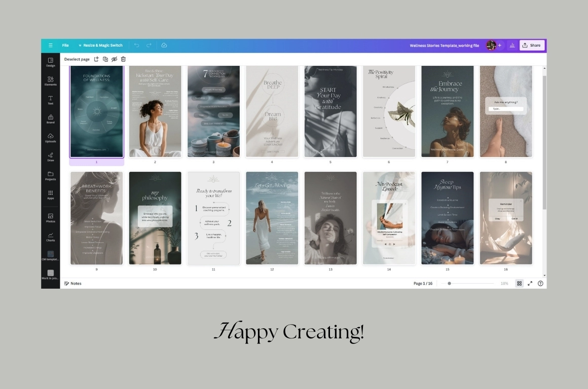Expand collaborators with the plus button

point(500,46)
